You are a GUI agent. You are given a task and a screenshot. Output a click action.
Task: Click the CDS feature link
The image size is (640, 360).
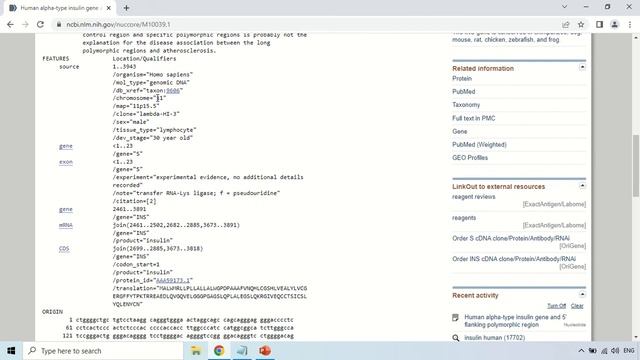tap(64, 249)
